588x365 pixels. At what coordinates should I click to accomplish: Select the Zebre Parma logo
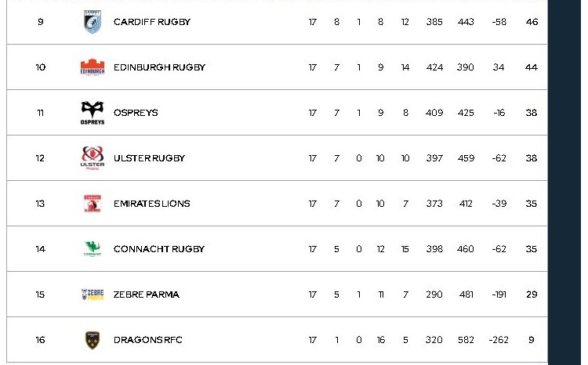coord(93,295)
